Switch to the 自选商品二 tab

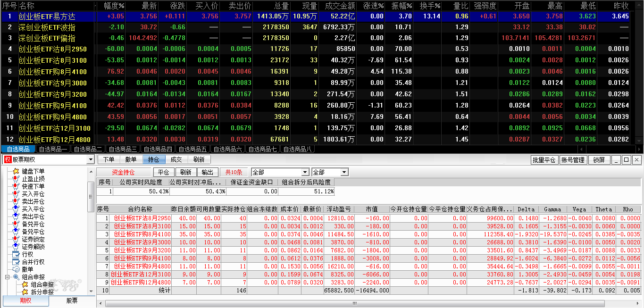88,149
